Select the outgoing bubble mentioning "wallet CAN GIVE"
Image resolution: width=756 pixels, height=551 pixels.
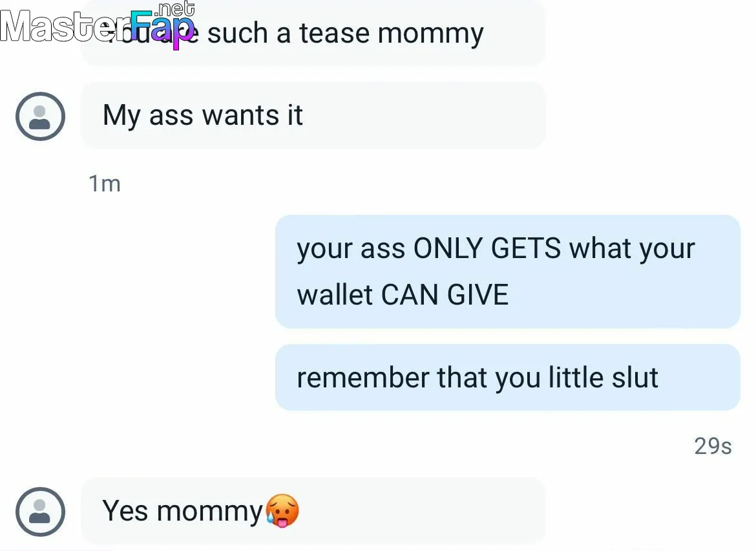[x=508, y=272]
